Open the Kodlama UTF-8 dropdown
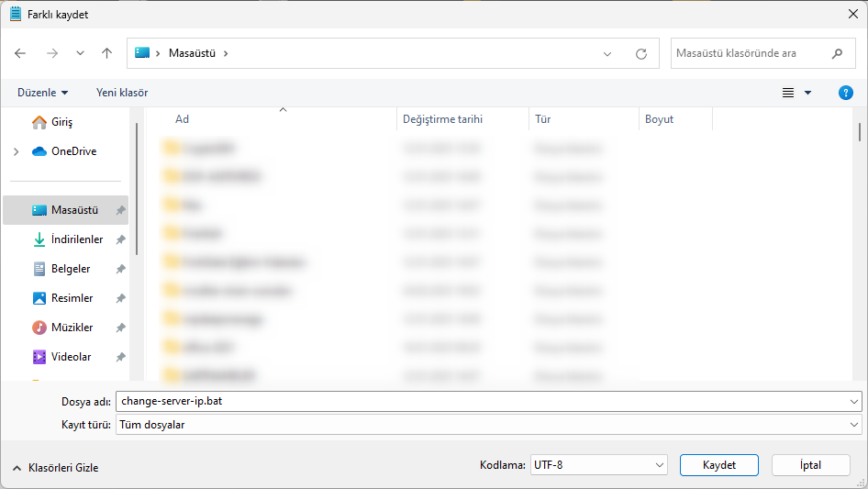This screenshot has width=868, height=489. [x=598, y=465]
